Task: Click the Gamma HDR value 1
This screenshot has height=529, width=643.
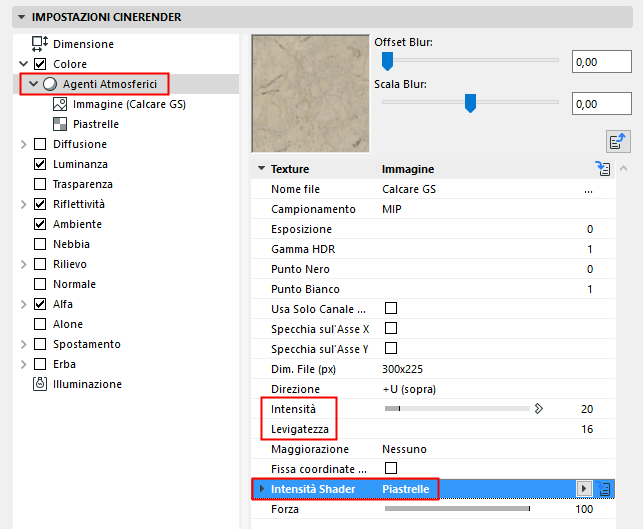Action: tap(590, 249)
